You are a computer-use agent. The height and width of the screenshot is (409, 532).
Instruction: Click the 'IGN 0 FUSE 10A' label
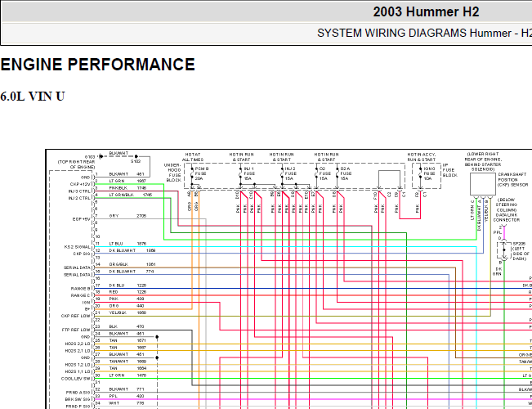pyautogui.click(x=429, y=173)
